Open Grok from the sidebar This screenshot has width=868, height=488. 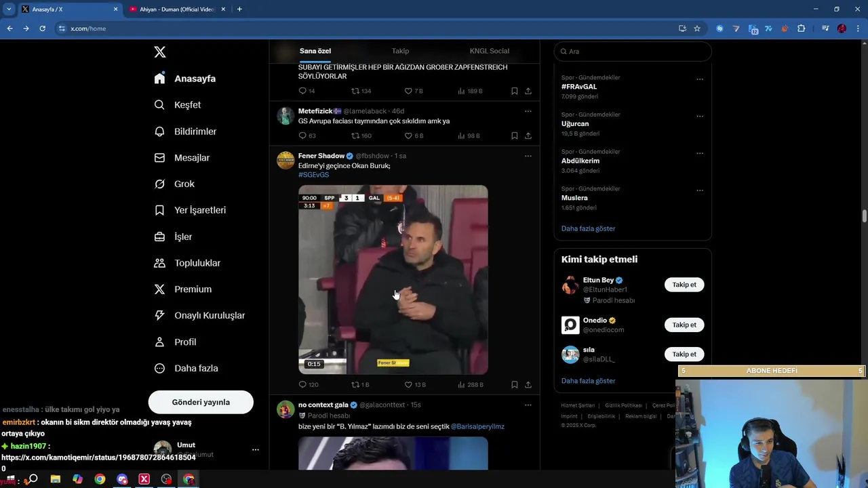click(x=174, y=184)
